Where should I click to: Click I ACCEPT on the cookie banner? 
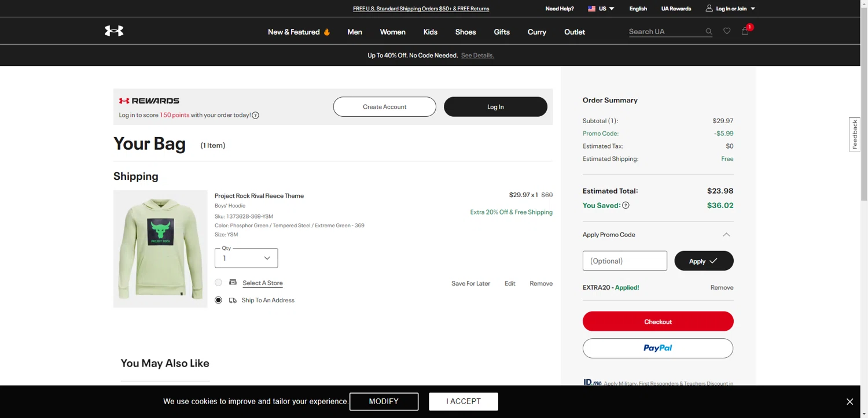click(x=464, y=401)
